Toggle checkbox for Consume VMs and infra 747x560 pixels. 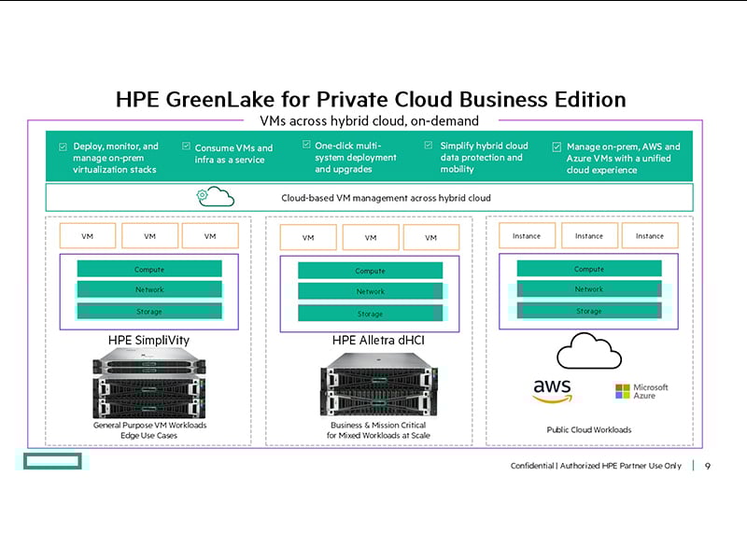pos(186,146)
